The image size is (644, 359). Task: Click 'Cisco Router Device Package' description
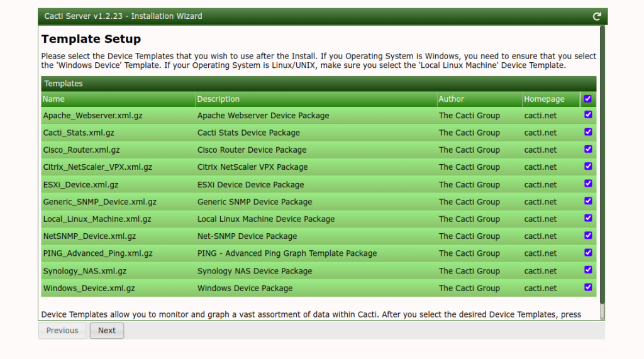[x=252, y=150]
